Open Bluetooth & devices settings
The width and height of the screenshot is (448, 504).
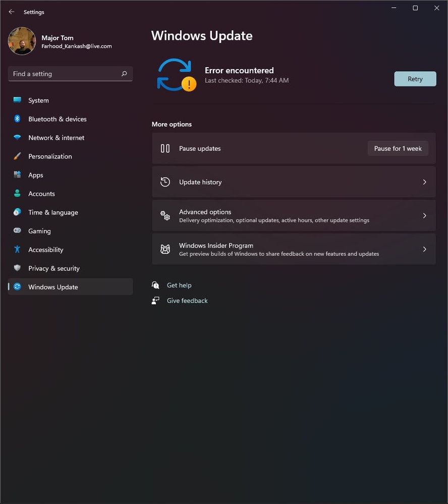18,119
